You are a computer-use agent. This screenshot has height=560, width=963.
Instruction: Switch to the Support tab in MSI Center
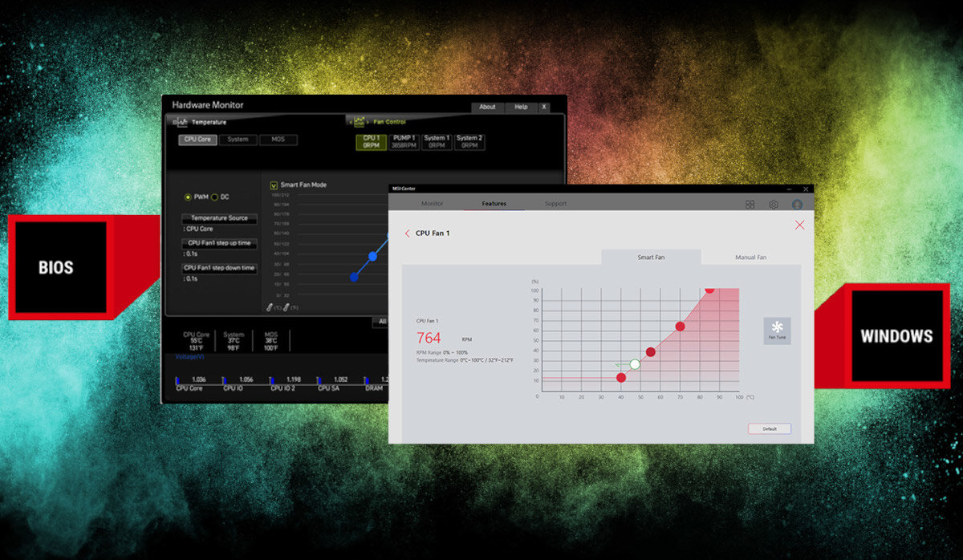click(x=555, y=204)
